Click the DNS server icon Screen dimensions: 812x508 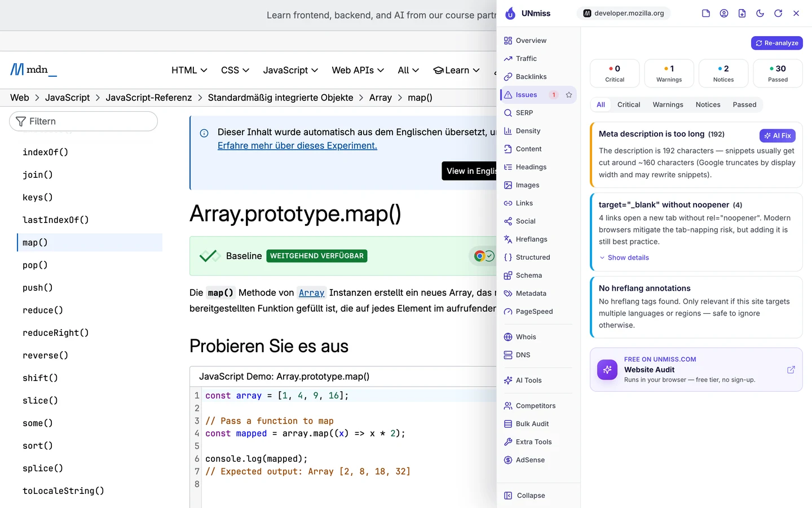[508, 355]
